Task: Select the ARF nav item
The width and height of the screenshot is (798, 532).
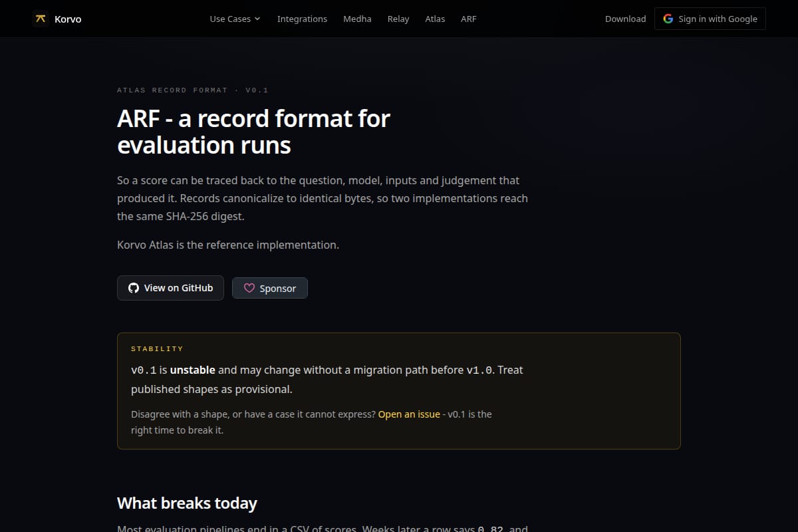Action: [x=469, y=19]
